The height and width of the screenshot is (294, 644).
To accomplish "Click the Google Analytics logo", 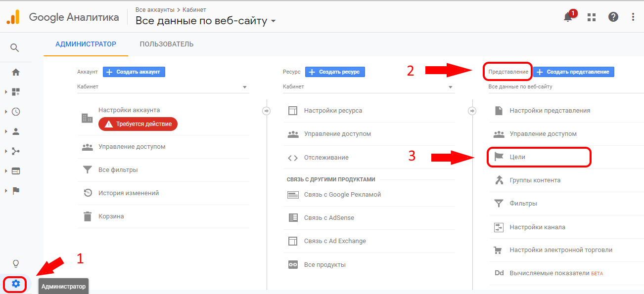I will pos(13,17).
